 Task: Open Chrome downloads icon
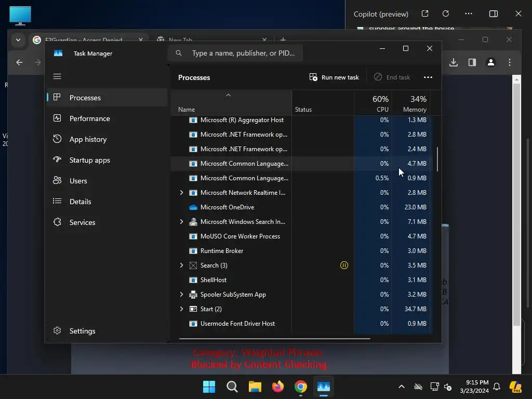click(x=454, y=62)
